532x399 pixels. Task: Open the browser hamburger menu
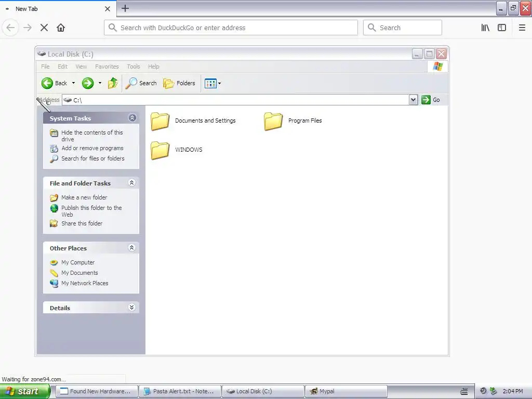[522, 28]
